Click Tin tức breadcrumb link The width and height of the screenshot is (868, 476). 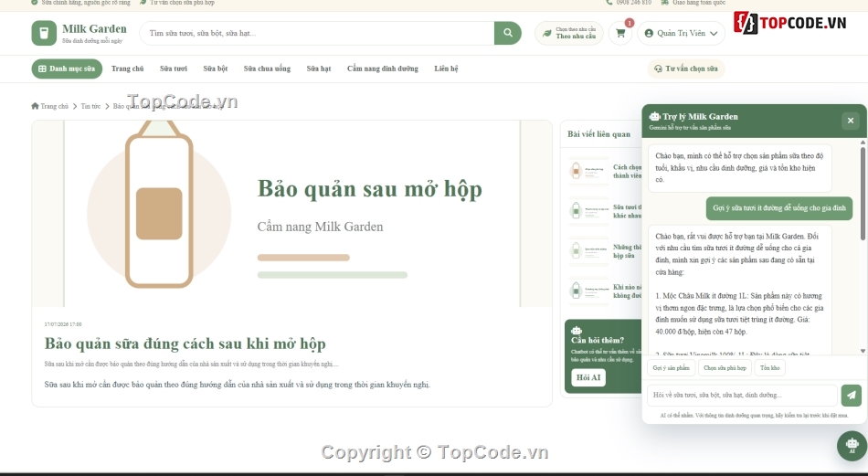(90, 106)
